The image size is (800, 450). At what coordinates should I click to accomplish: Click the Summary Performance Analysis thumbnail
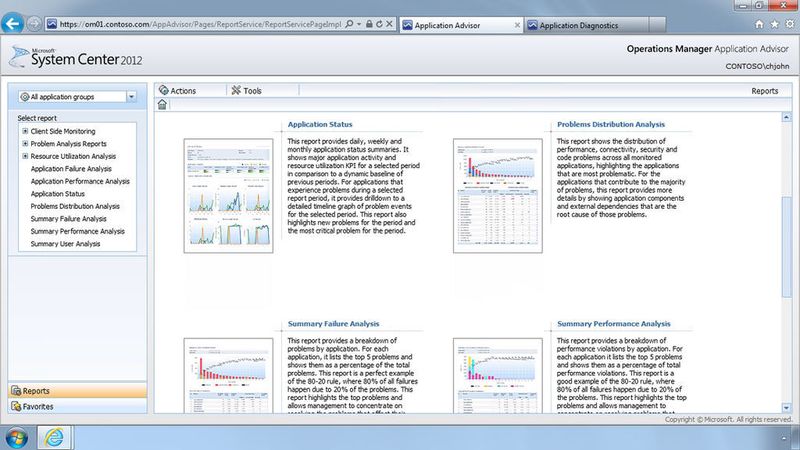[497, 375]
